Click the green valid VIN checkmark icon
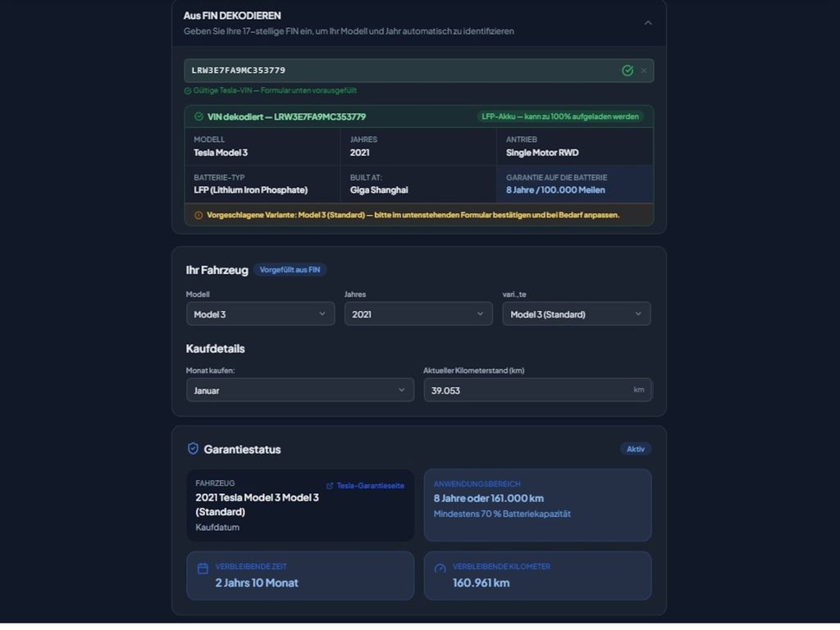Viewport: 840px width, 630px height. (628, 71)
